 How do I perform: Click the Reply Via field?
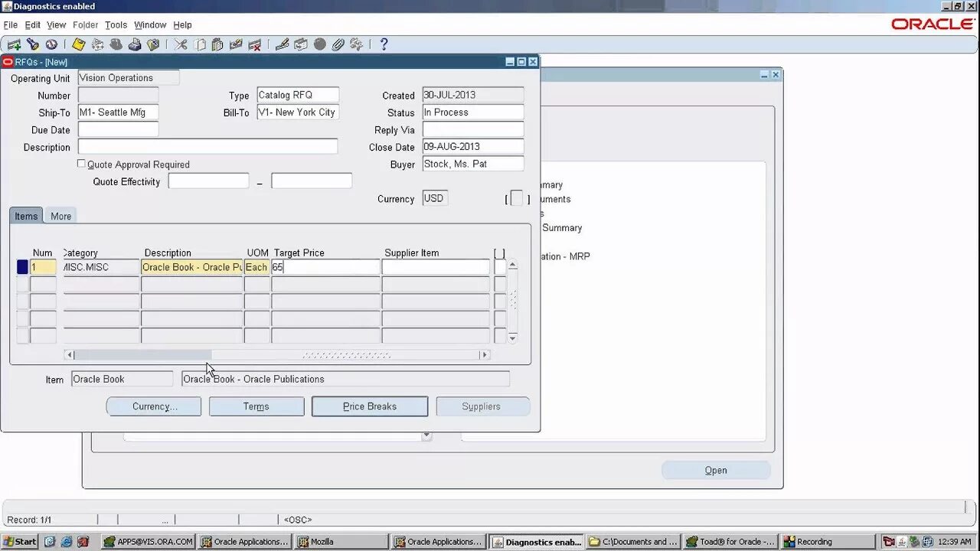pos(473,129)
